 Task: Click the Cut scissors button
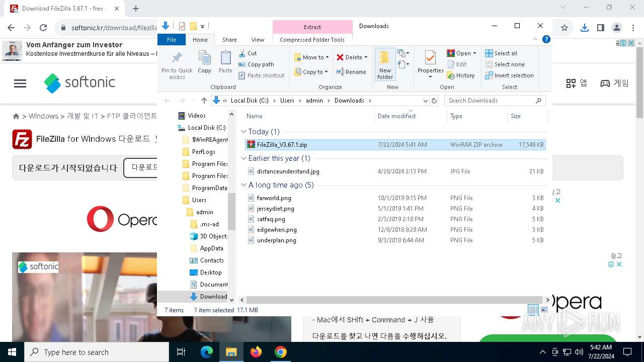[248, 53]
